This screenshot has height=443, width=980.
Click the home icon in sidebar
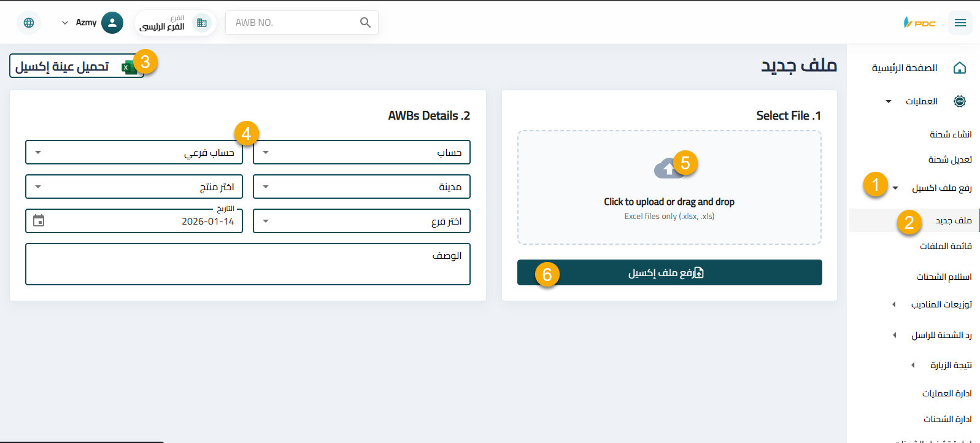point(960,68)
